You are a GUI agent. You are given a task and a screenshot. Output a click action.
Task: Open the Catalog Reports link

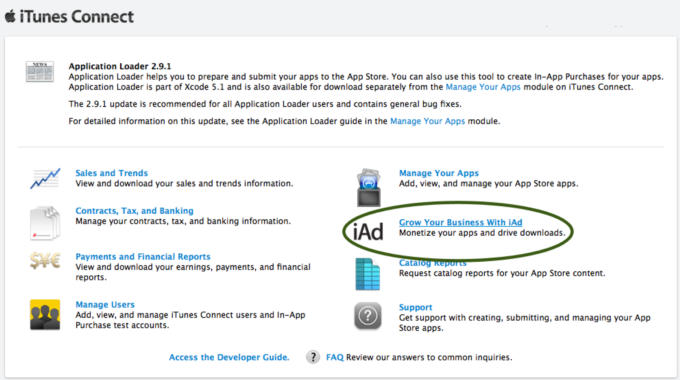pyautogui.click(x=433, y=263)
